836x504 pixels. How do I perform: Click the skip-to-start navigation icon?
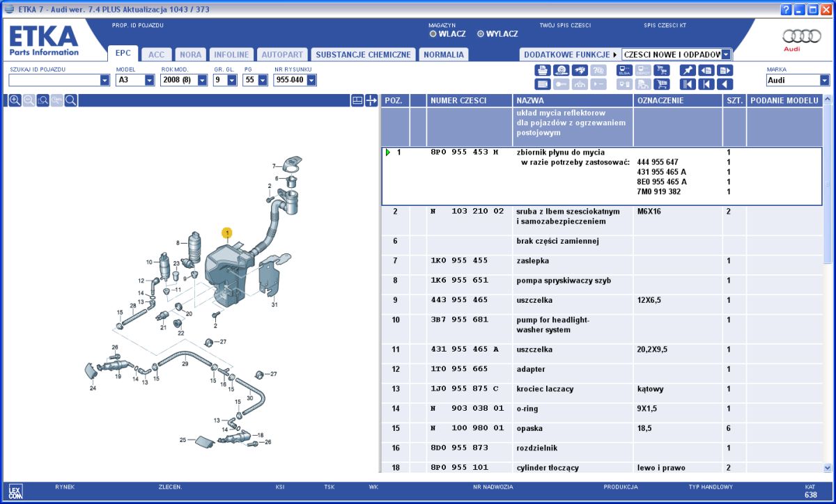pos(706,84)
